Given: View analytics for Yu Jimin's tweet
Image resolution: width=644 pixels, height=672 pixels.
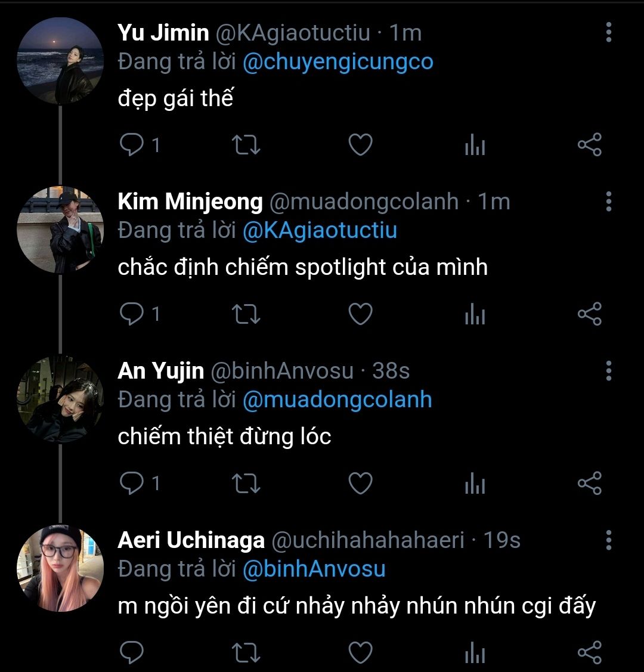Looking at the screenshot, I should 475,145.
